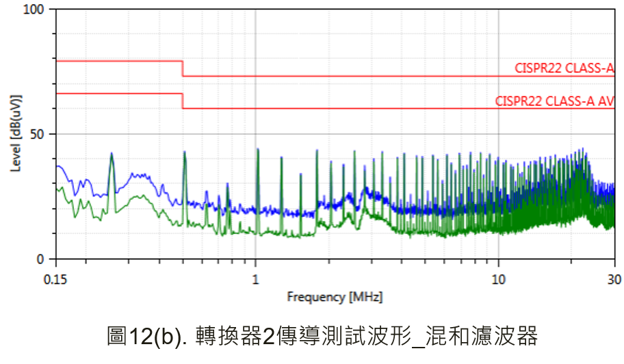Click the Frequency [MHz] axis title
This screenshot has height=364, width=624.
click(335, 297)
